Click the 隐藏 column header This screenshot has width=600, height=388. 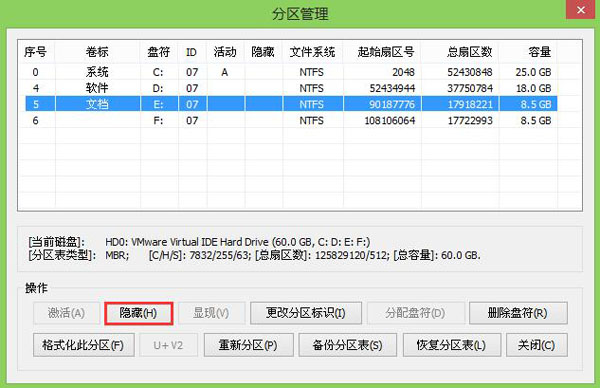click(263, 52)
